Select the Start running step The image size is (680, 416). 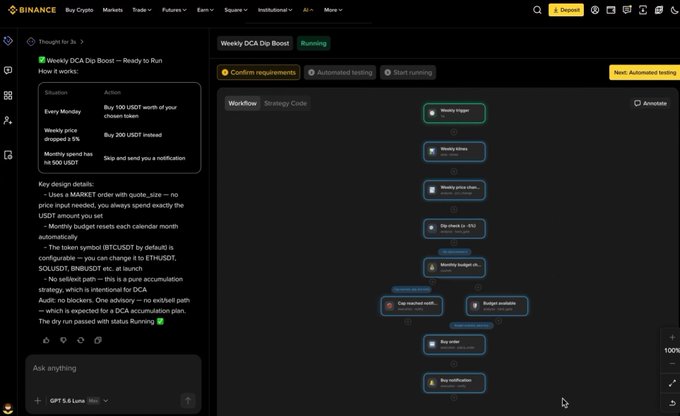pos(408,72)
